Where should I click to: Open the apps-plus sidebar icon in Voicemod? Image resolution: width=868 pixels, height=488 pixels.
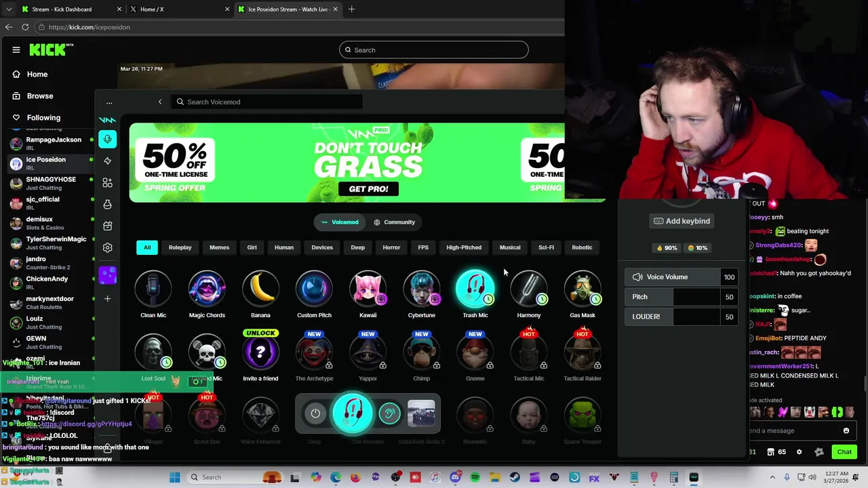click(x=107, y=182)
